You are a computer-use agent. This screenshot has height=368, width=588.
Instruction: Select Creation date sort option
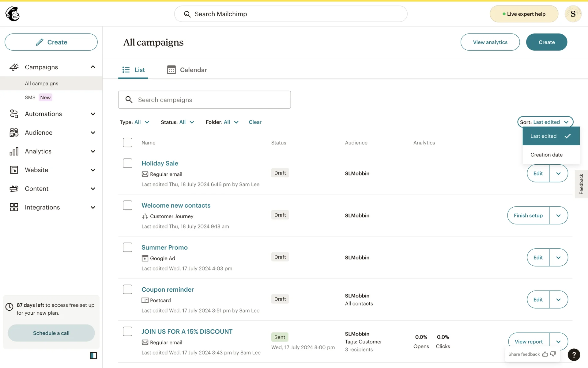tap(546, 155)
